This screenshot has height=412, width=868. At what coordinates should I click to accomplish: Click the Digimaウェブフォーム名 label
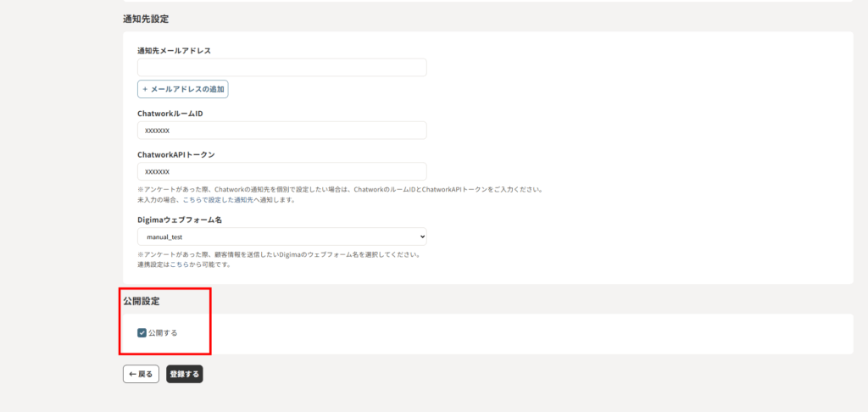tap(179, 220)
